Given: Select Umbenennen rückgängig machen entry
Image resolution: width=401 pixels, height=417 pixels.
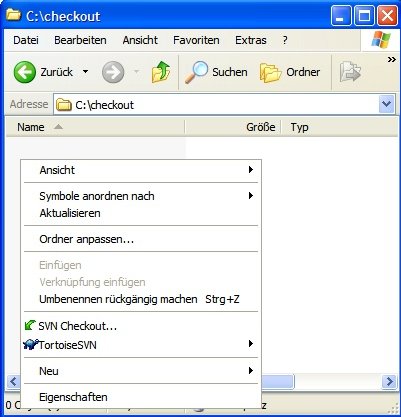Looking at the screenshot, I should coord(141,299).
